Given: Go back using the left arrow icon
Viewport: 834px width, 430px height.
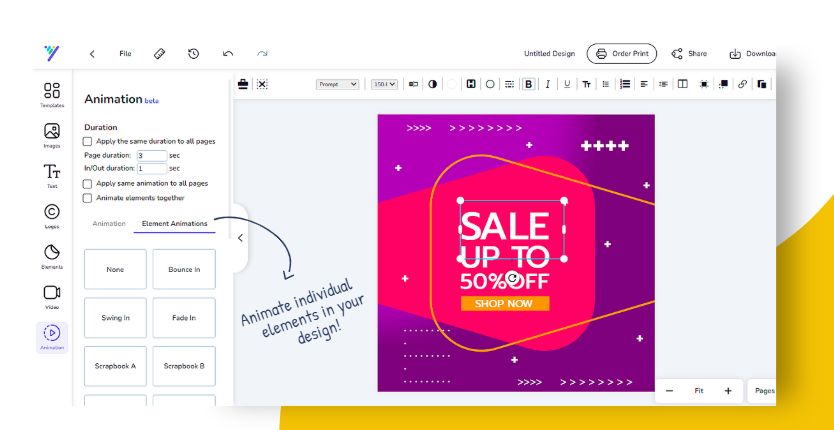Looking at the screenshot, I should tap(92, 54).
